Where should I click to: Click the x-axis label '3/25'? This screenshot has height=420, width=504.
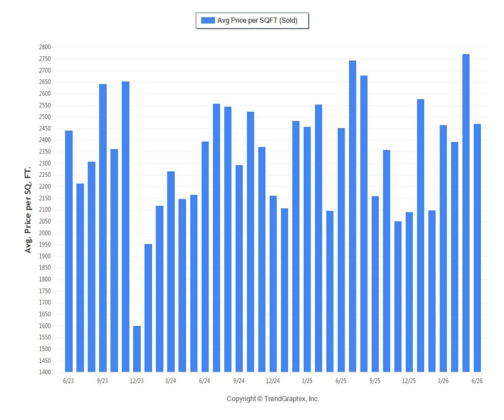307,381
